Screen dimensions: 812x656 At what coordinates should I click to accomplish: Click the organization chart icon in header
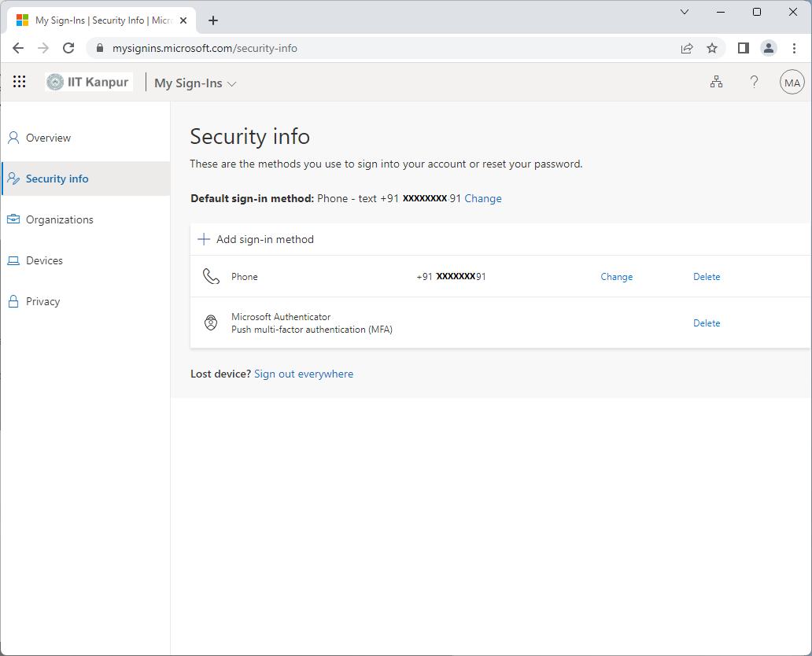(716, 82)
